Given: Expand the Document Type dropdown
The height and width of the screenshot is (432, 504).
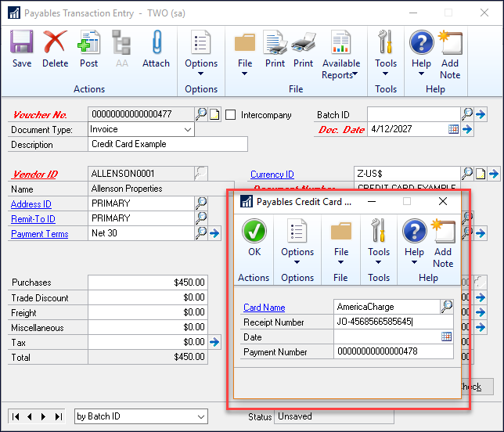Looking at the screenshot, I should tap(188, 130).
